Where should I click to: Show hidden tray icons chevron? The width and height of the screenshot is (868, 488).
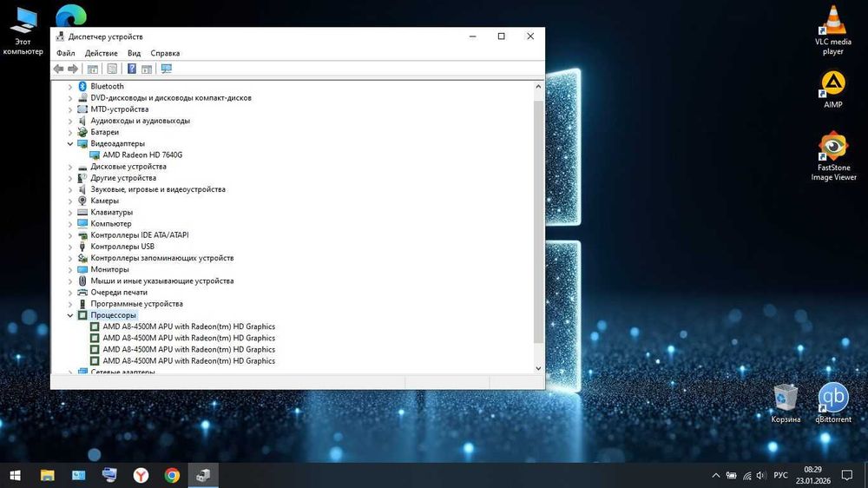pos(716,475)
